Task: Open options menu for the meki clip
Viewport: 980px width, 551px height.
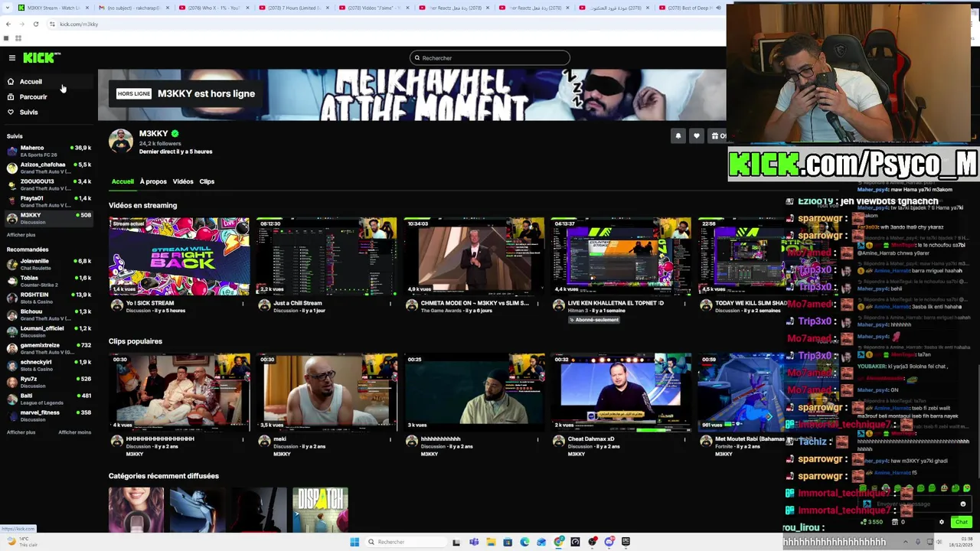Action: pos(390,439)
